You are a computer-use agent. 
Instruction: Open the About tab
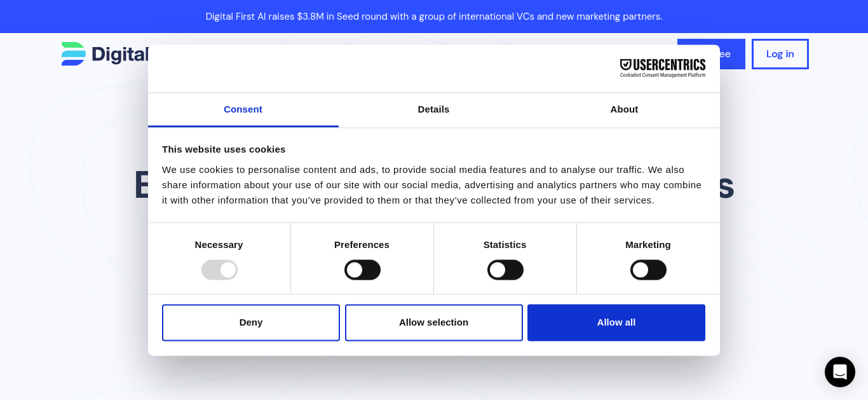pyautogui.click(x=624, y=109)
